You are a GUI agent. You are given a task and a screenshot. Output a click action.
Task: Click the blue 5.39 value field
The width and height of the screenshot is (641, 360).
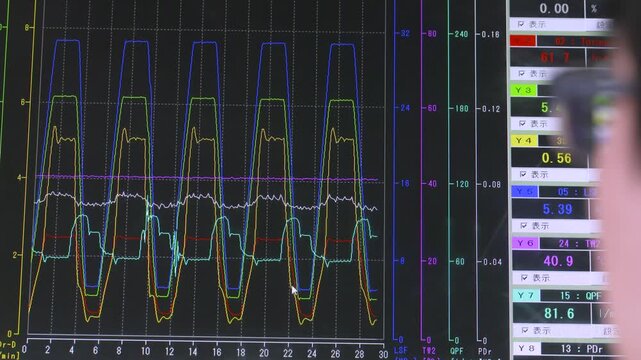coord(550,209)
